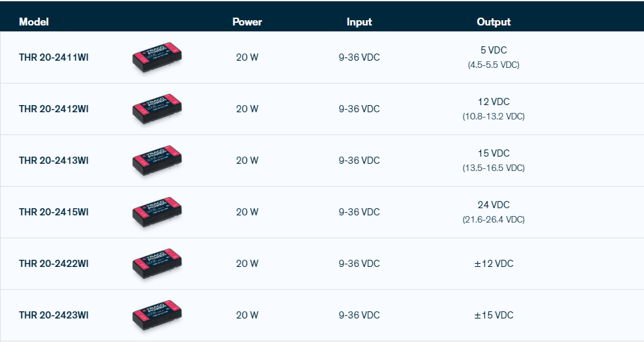Sort by the Input column header
This screenshot has height=342, width=644.
click(359, 22)
